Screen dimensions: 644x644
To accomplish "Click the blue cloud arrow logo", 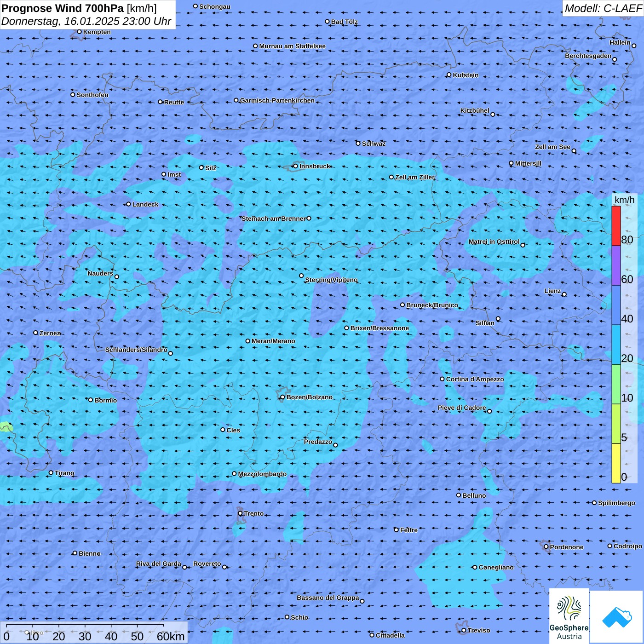I will pyautogui.click(x=617, y=616).
